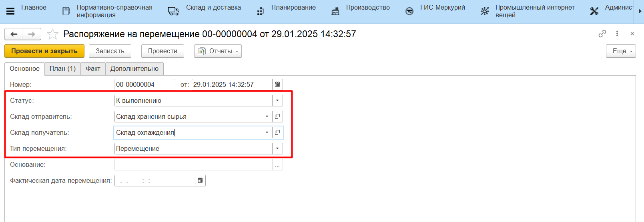Open calendar picker next to document date
The image size is (644, 222).
point(277,85)
